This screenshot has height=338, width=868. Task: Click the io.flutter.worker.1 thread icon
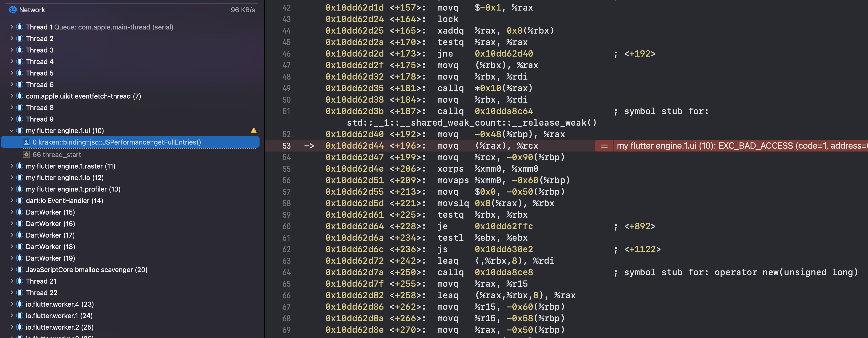point(20,315)
